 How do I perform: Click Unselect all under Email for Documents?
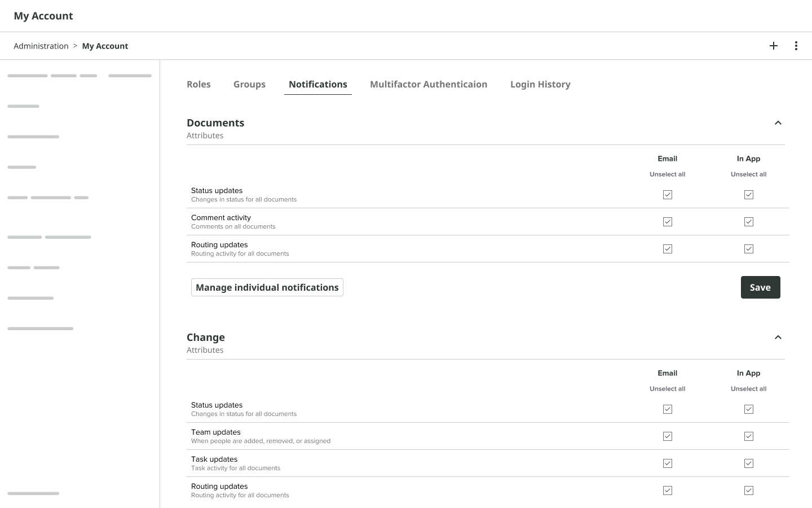(668, 174)
